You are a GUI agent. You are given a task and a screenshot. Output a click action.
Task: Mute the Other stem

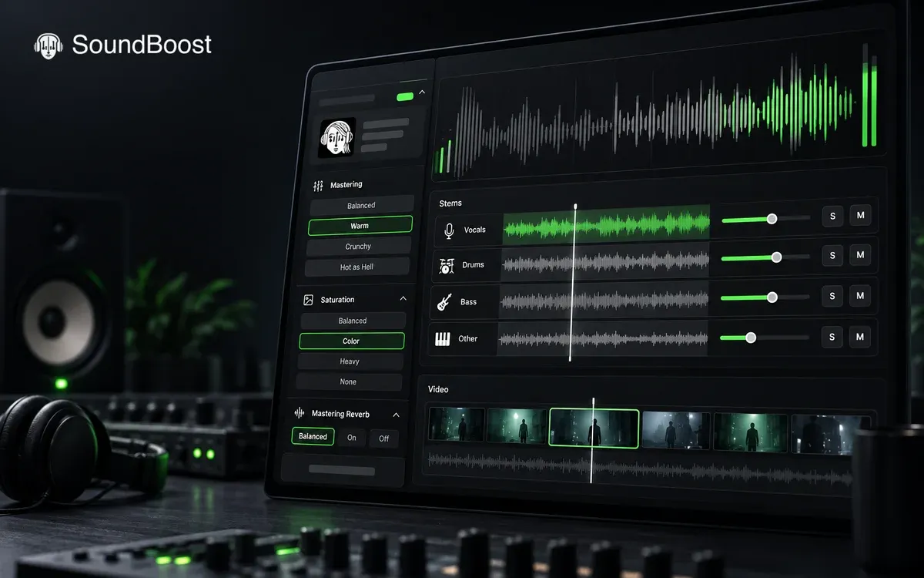(860, 336)
